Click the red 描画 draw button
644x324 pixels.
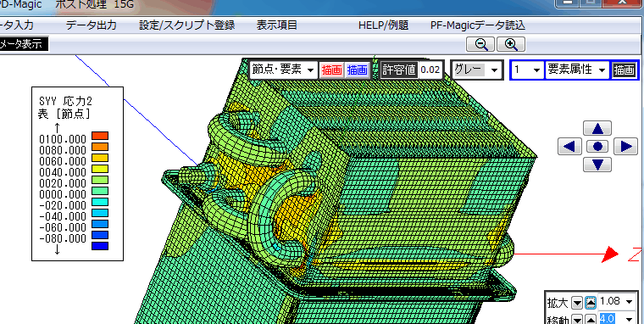(x=331, y=70)
